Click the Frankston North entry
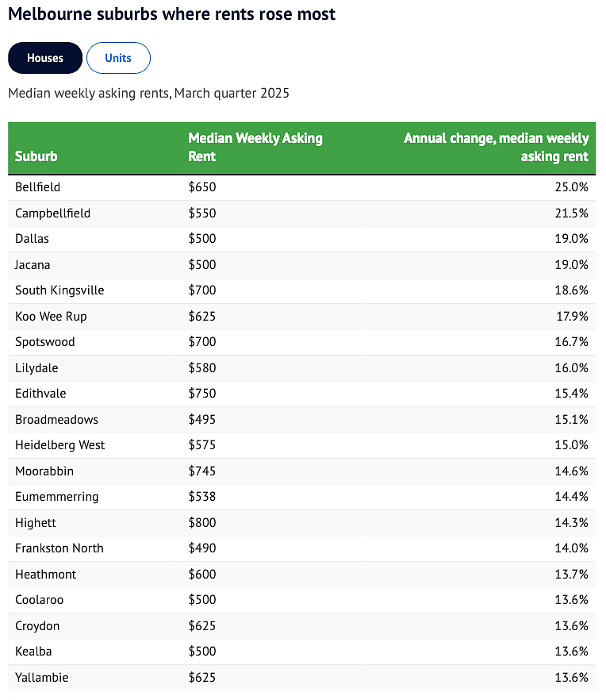This screenshot has height=700, width=606. coord(59,548)
